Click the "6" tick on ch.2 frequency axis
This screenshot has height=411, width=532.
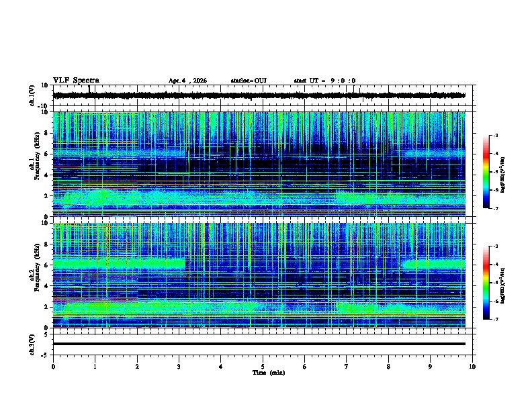(x=47, y=265)
